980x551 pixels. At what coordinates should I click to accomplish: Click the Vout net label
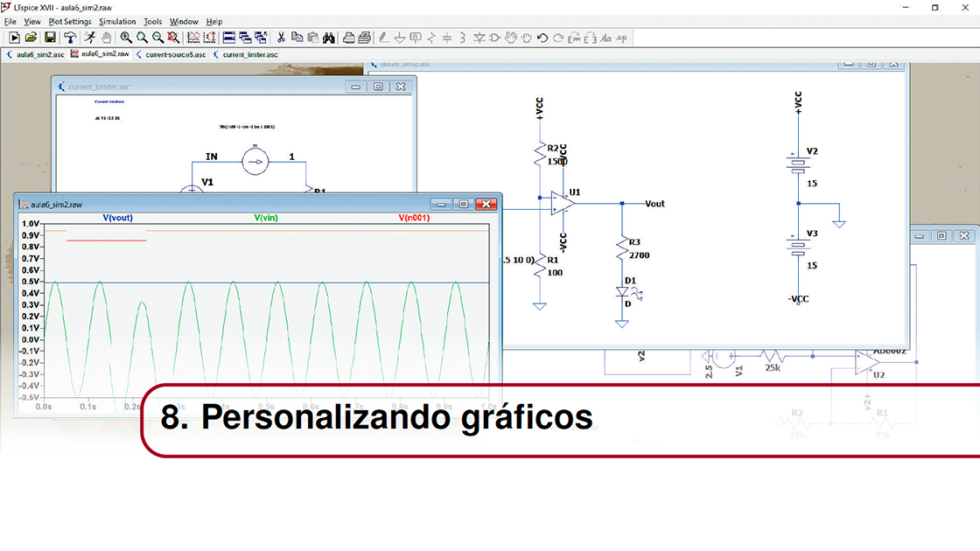click(654, 204)
